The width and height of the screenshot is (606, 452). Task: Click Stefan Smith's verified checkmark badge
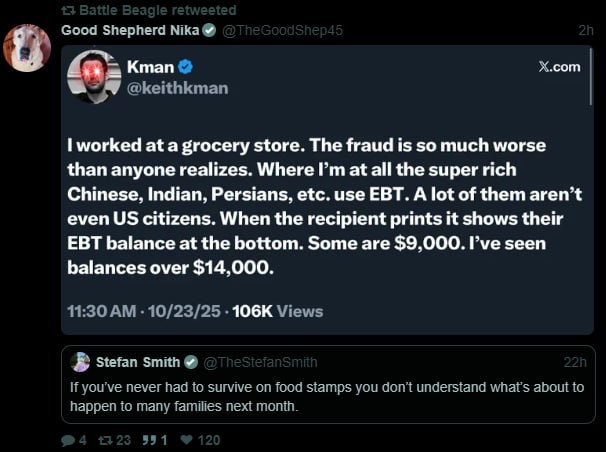point(192,362)
